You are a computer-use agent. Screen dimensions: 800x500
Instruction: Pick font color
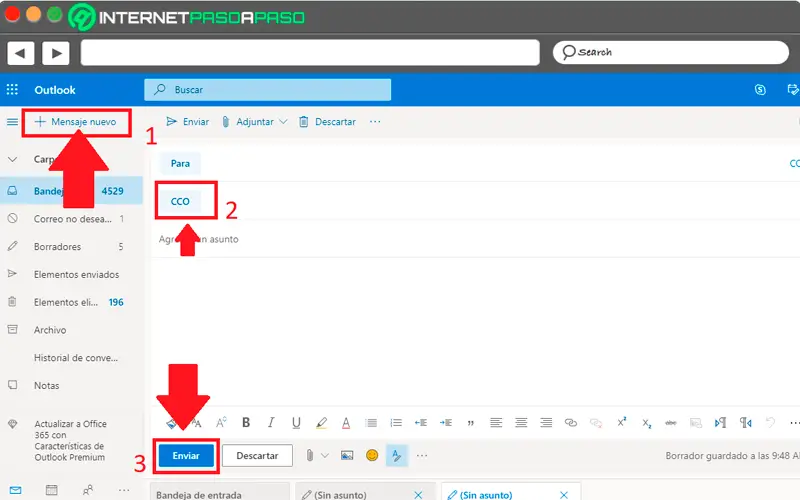coord(346,422)
